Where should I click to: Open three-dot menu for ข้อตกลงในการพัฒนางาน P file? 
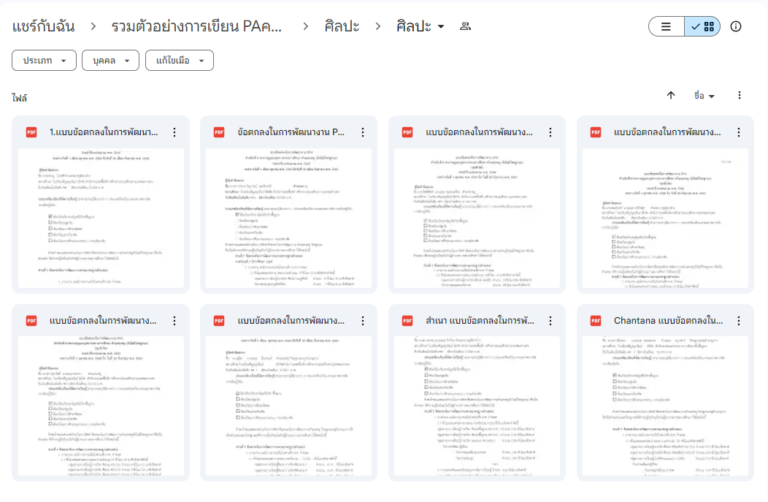(x=362, y=132)
